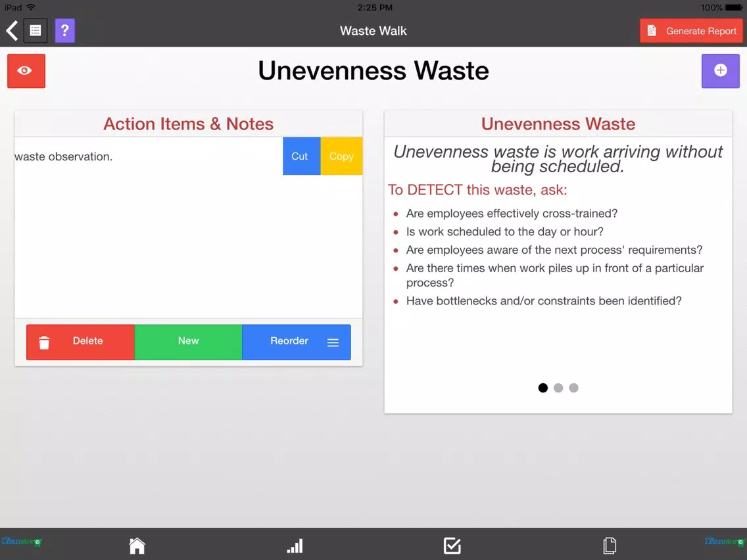
Task: Open the Home icon in bottom bar
Action: click(137, 546)
